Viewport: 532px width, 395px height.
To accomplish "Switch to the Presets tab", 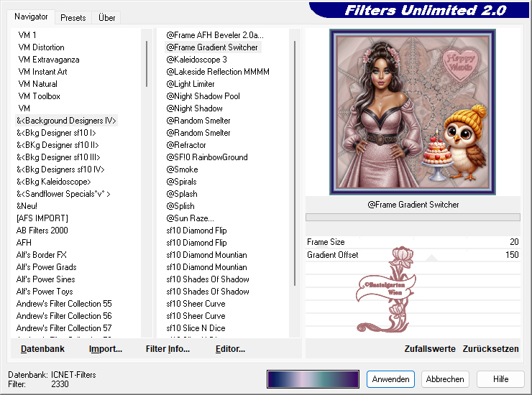I will (x=73, y=17).
